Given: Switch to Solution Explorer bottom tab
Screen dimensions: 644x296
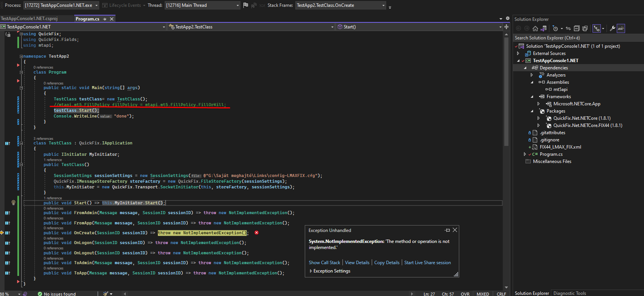Looking at the screenshot, I should [x=532, y=293].
